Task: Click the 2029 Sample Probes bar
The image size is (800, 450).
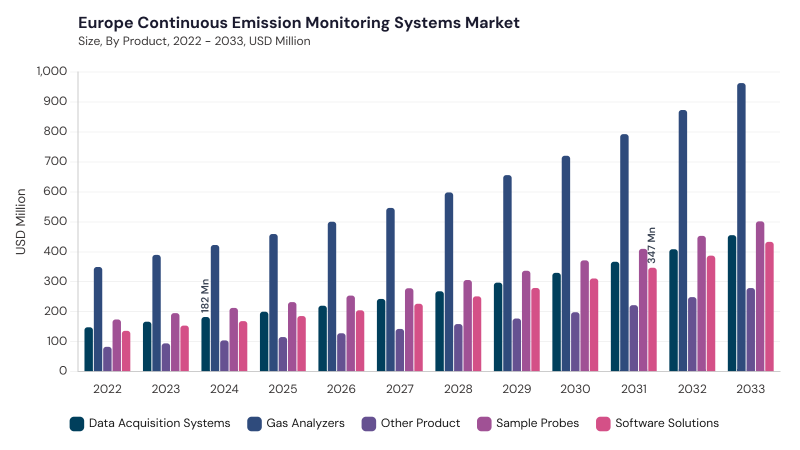Action: coord(526,321)
